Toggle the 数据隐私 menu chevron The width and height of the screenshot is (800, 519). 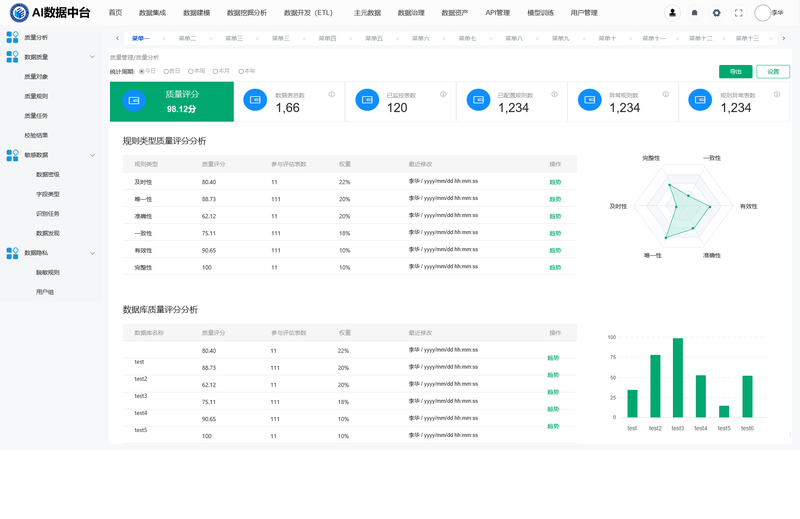pyautogui.click(x=93, y=253)
